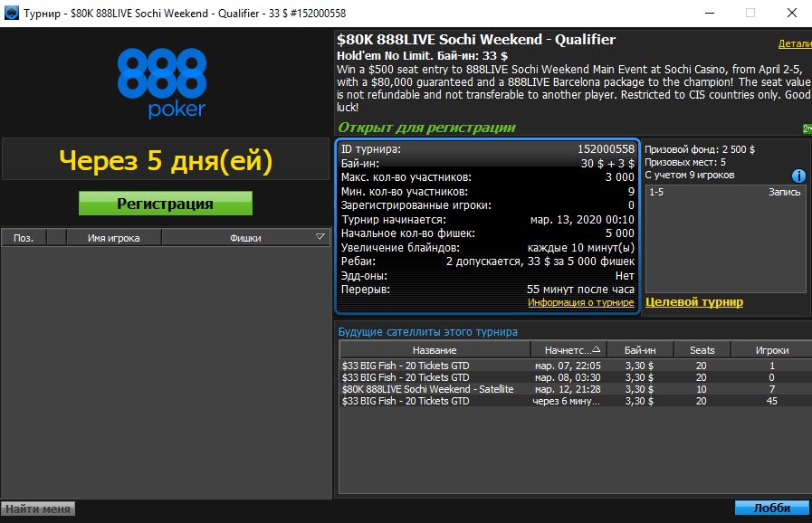Click the $80K 888LIVE Sochi Weekend - Qualifier title
Viewport: 812px width, 523px height.
(x=476, y=39)
